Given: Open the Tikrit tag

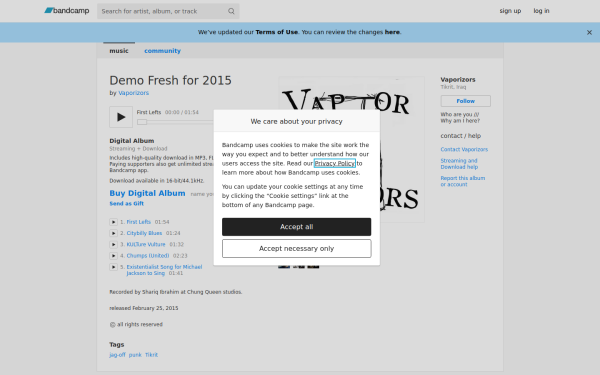Looking at the screenshot, I should click(x=151, y=355).
